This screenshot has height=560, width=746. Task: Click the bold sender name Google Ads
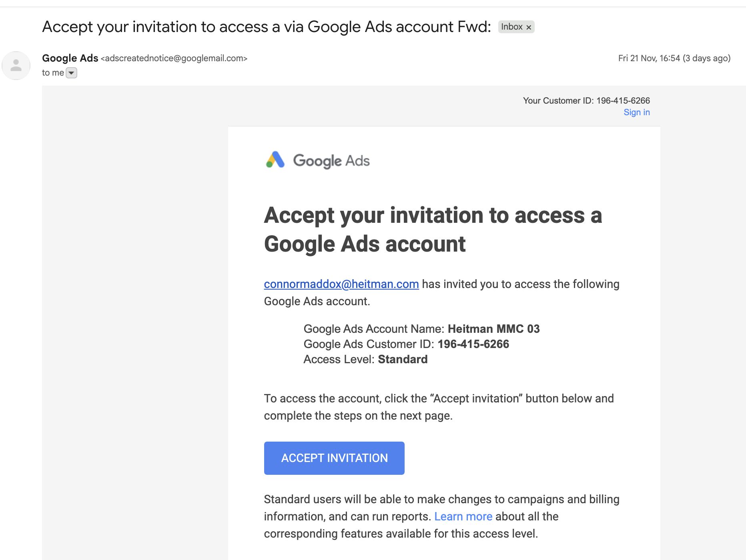click(70, 58)
